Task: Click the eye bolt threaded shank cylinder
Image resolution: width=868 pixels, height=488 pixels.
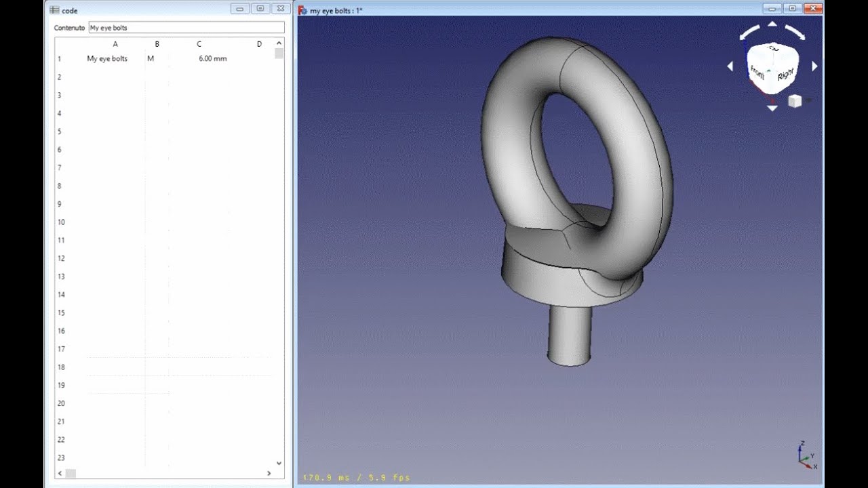Action: point(570,335)
